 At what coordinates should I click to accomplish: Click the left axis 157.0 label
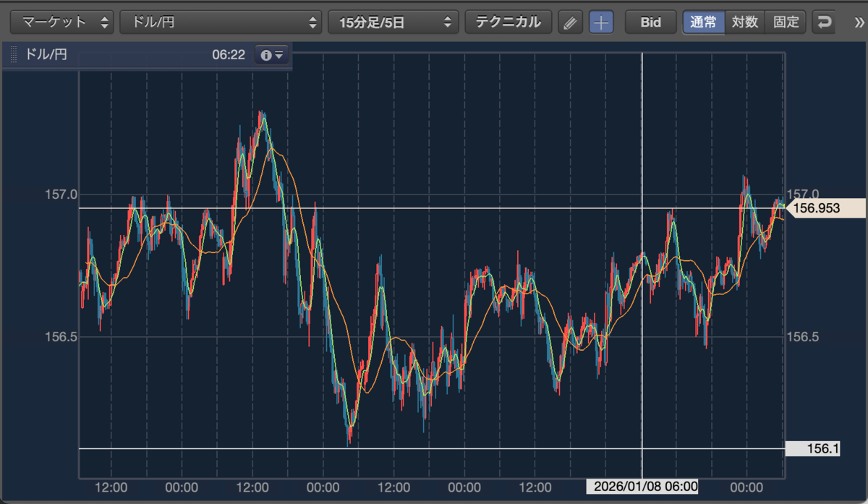coord(61,195)
